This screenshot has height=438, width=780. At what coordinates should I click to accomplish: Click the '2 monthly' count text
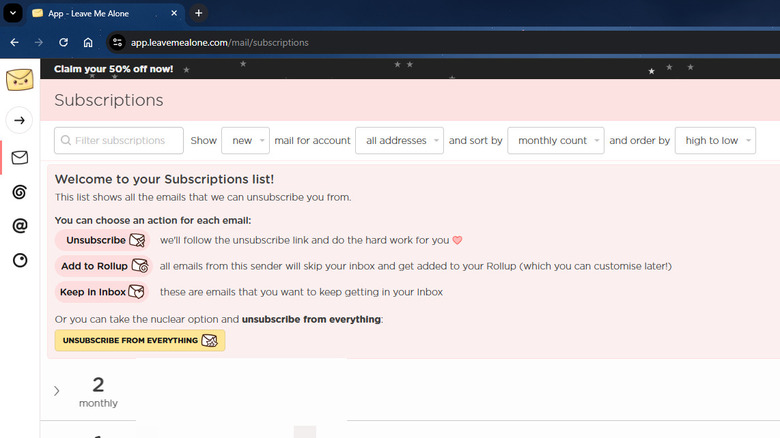98,392
